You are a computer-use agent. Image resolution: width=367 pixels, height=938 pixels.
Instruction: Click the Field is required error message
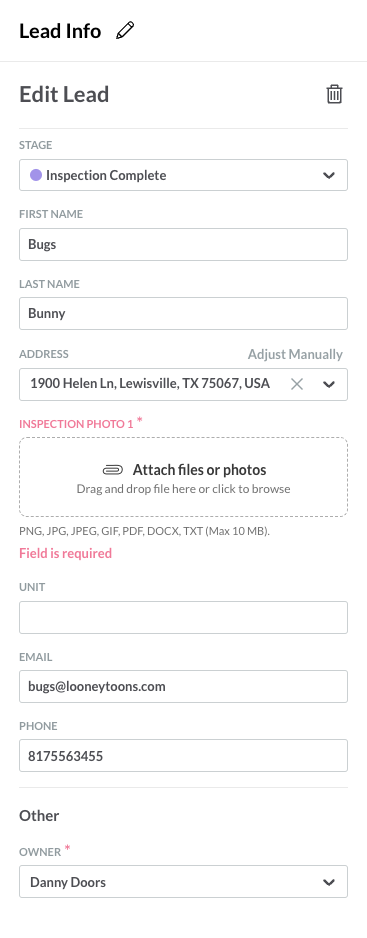point(65,553)
